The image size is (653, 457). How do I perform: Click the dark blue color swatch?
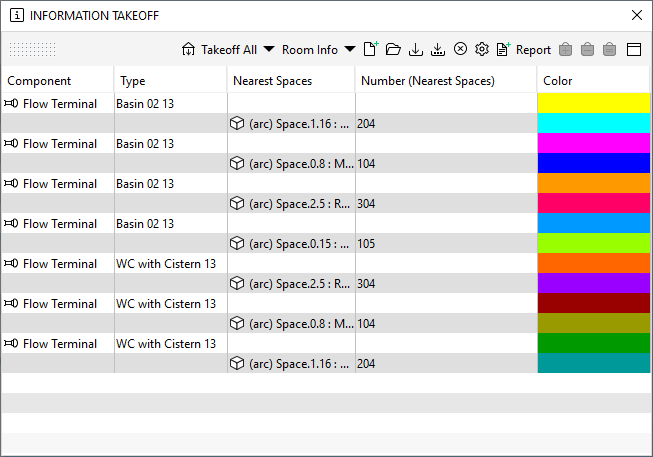point(593,163)
